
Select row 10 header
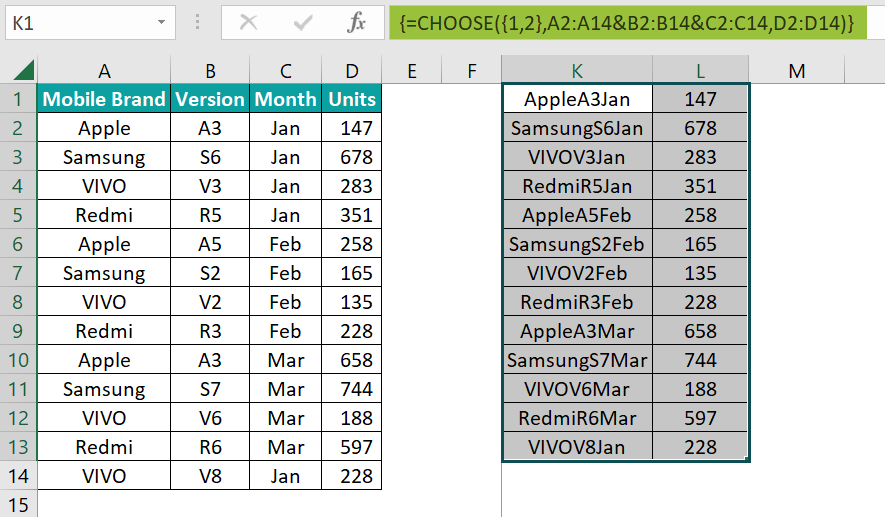18,360
